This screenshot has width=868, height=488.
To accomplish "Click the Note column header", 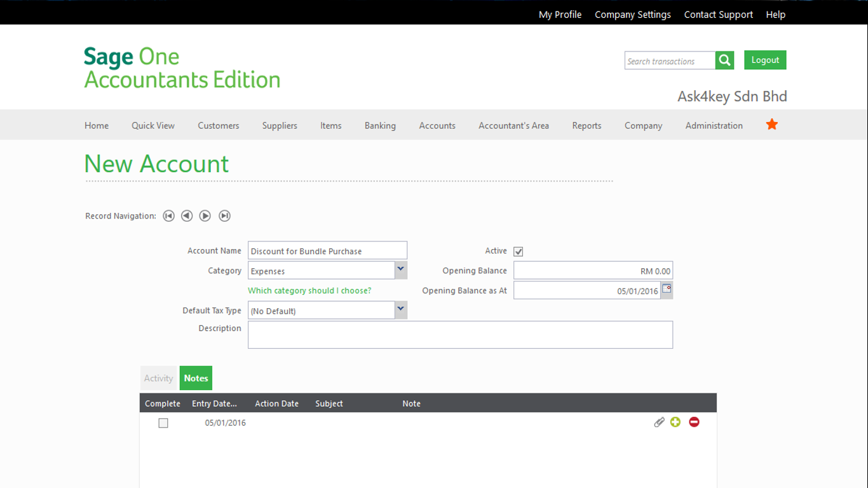I will (x=411, y=403).
